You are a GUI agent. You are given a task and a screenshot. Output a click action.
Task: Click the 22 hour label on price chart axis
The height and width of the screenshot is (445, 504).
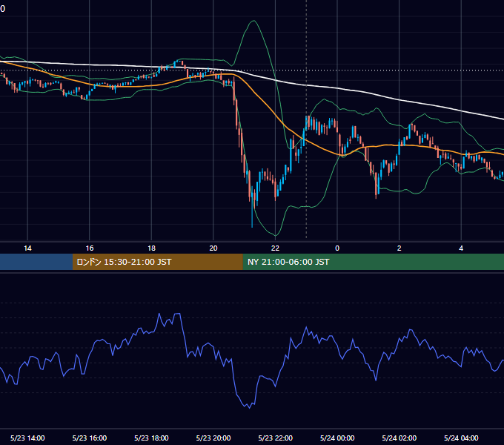pos(275,248)
